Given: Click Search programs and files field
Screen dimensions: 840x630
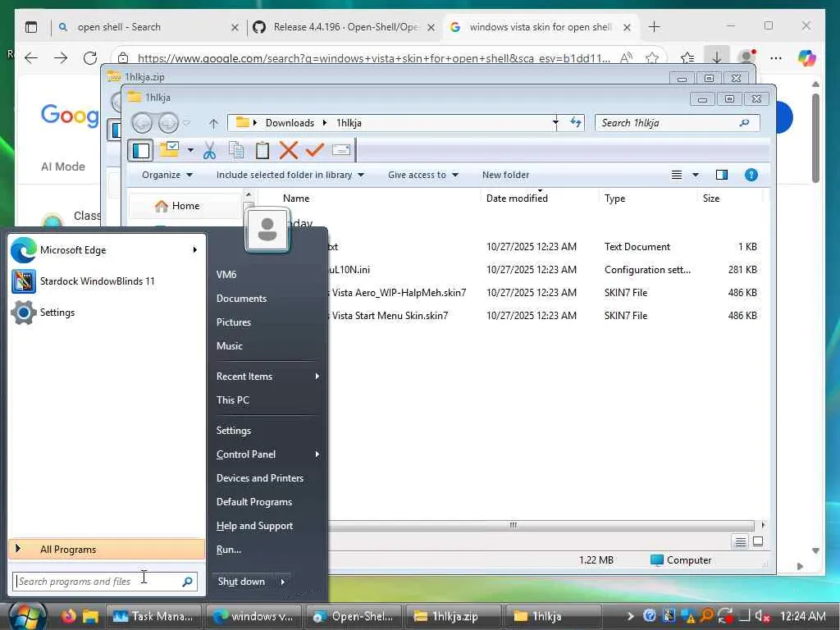Looking at the screenshot, I should point(104,582).
